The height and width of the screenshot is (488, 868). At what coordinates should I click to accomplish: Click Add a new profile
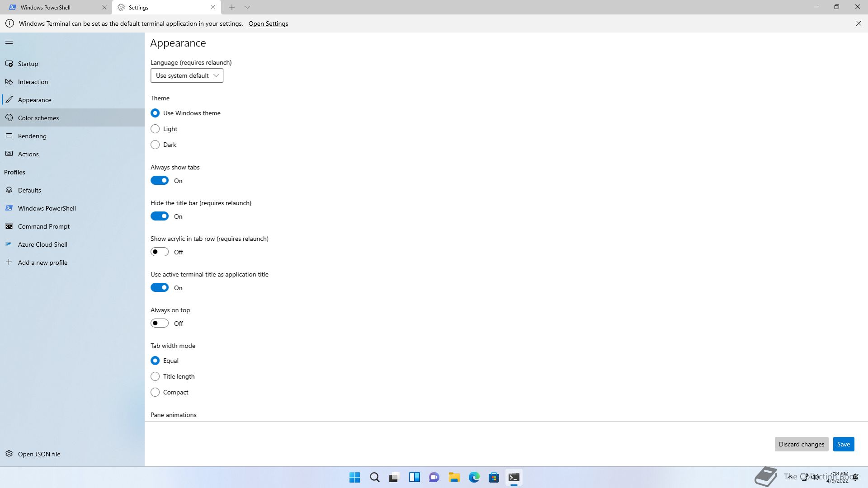[x=72, y=263]
